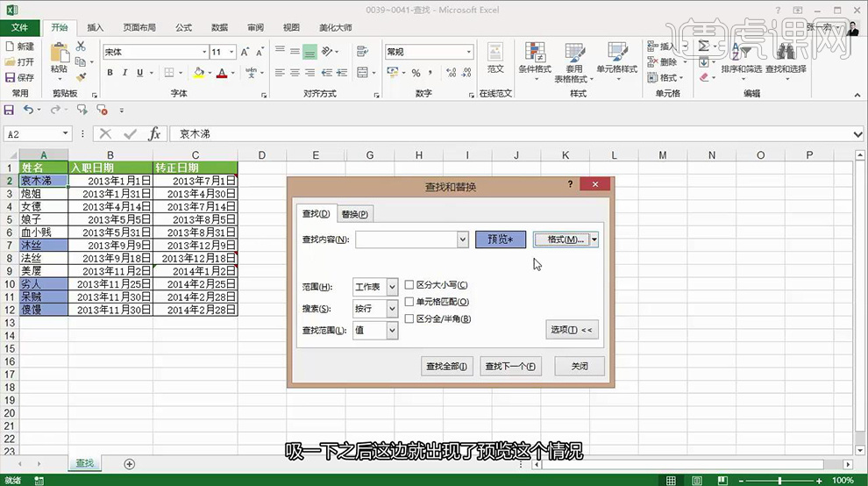Screen dimensions: 868x486
Task: Click the 查找 sheet tab
Action: [85, 463]
